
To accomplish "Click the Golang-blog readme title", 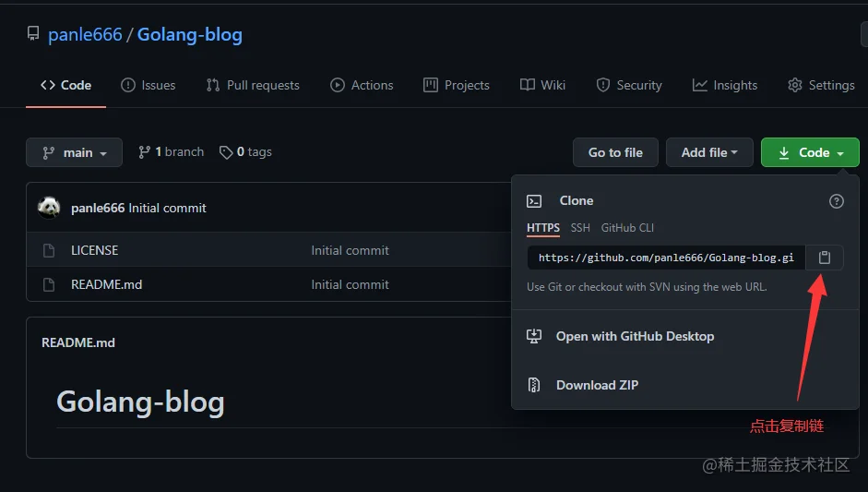I will point(140,402).
